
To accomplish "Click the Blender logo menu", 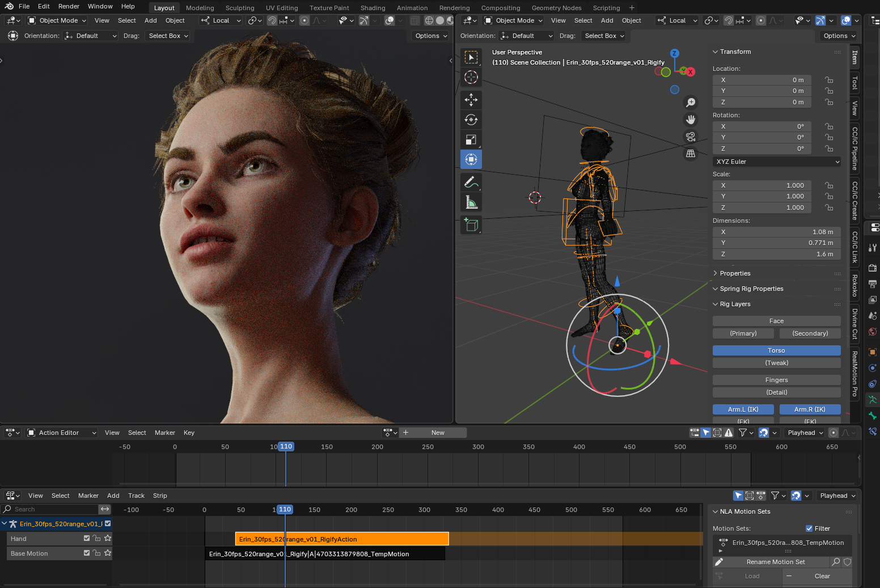I will point(9,6).
